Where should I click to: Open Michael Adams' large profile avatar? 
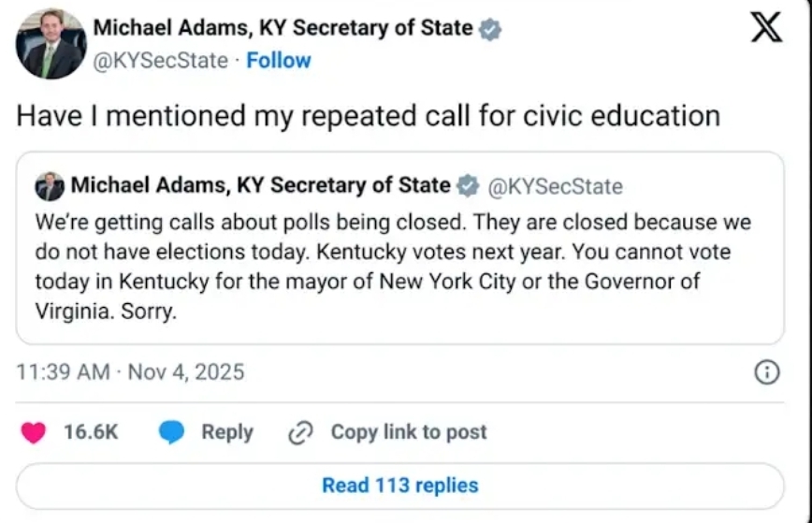(x=51, y=44)
